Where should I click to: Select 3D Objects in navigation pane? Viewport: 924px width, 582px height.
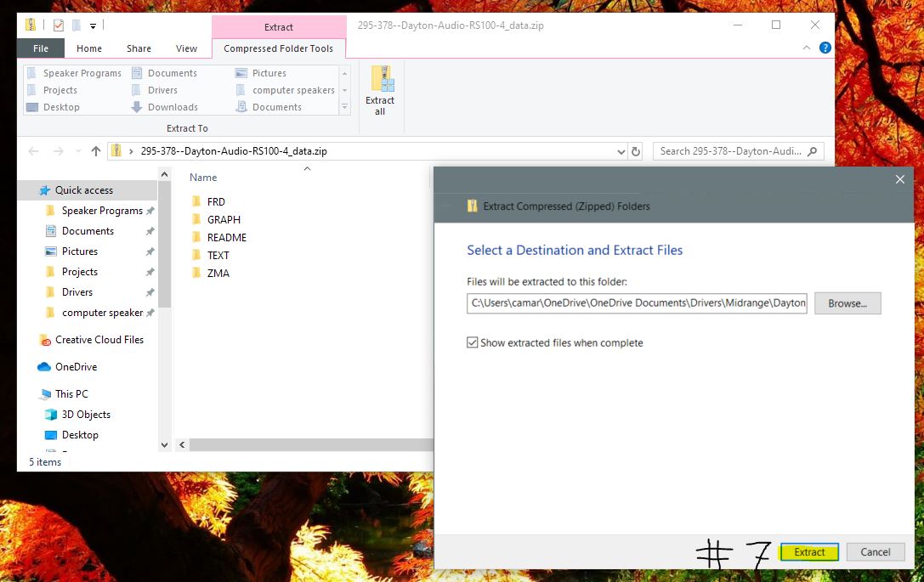pyautogui.click(x=78, y=415)
